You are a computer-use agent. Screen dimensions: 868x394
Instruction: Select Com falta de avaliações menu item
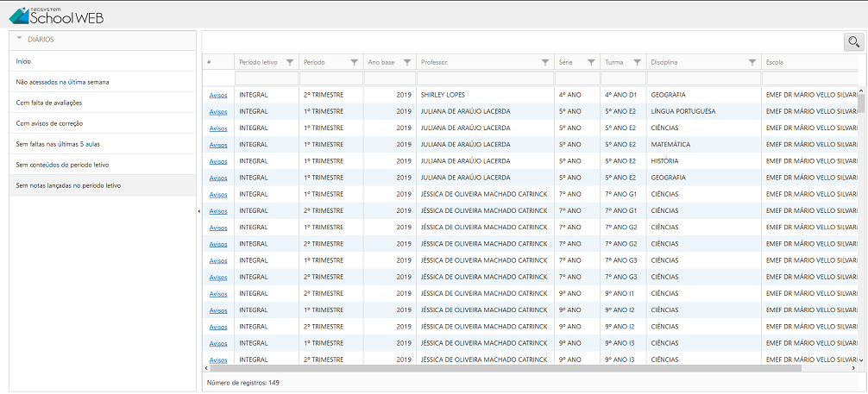coord(49,103)
